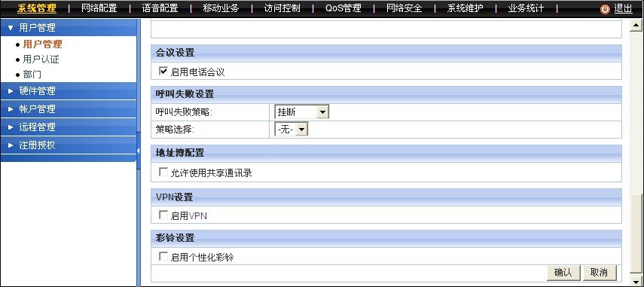The width and height of the screenshot is (644, 287).
Task: Enable the 启用VPN checkbox
Action: pyautogui.click(x=163, y=215)
